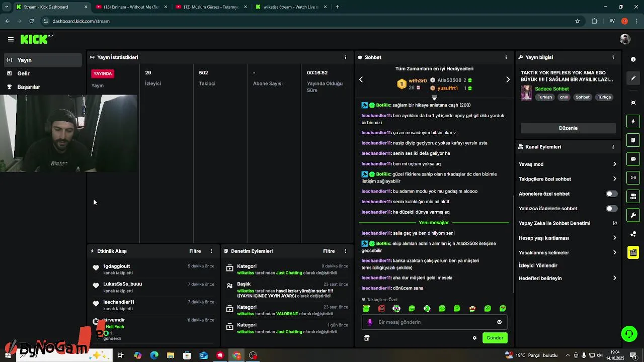Open Yapay Zeka ile Sohbet Denetimi link
This screenshot has width=644, height=362.
pos(568,223)
